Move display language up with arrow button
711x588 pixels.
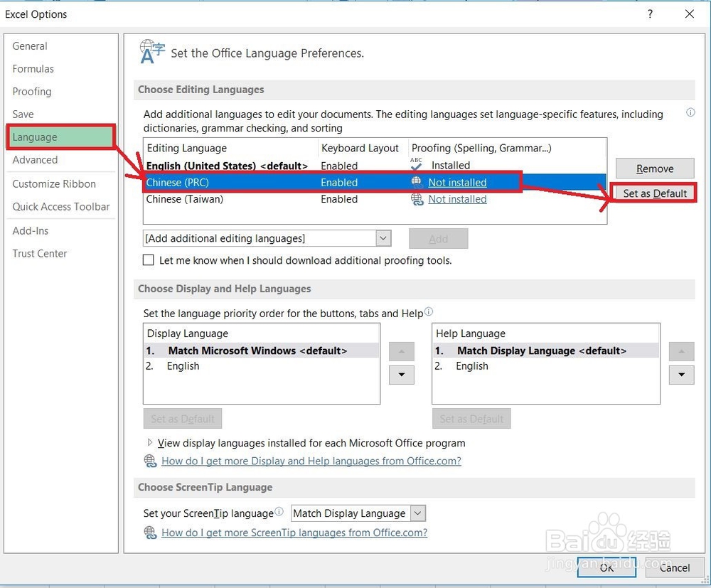pyautogui.click(x=401, y=351)
